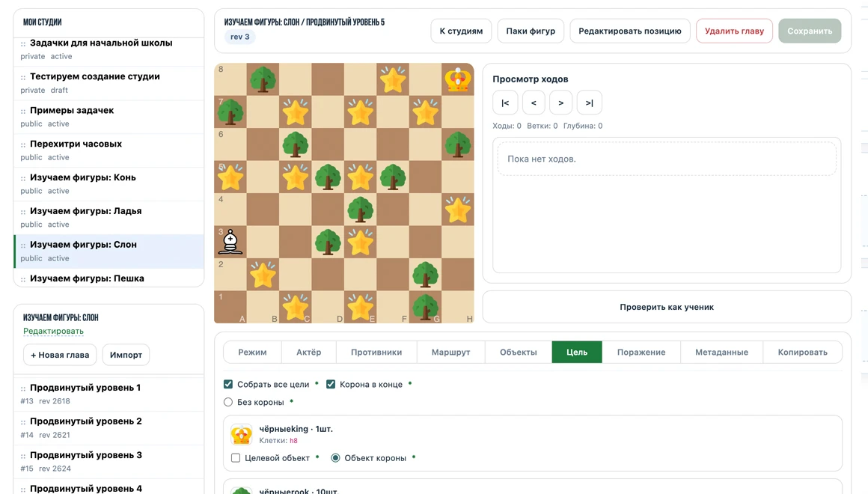
Task: Click Редактировать позицию button
Action: (x=630, y=31)
